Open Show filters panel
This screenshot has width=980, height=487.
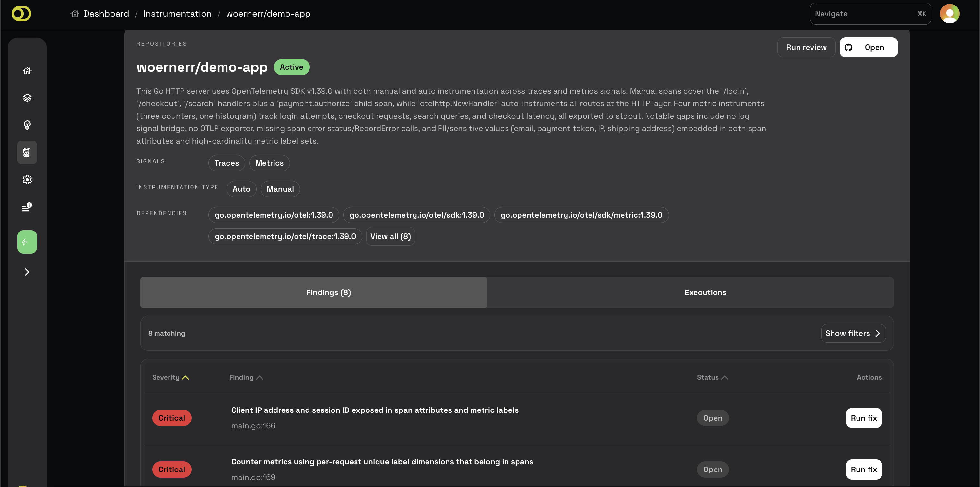pos(853,333)
